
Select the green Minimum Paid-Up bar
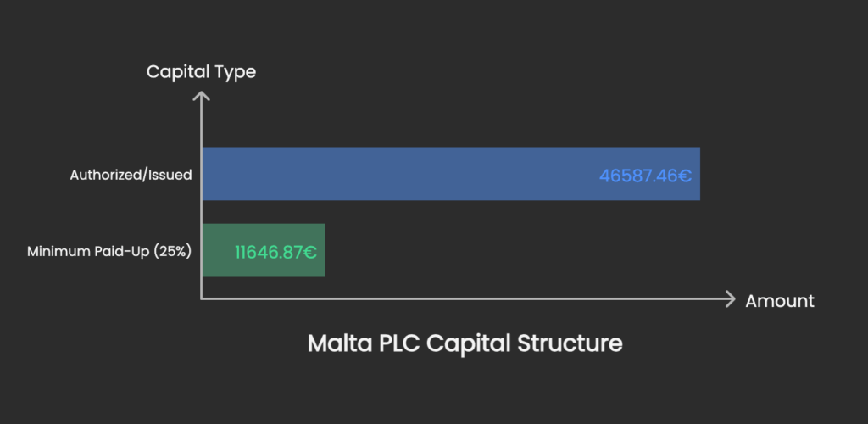264,250
